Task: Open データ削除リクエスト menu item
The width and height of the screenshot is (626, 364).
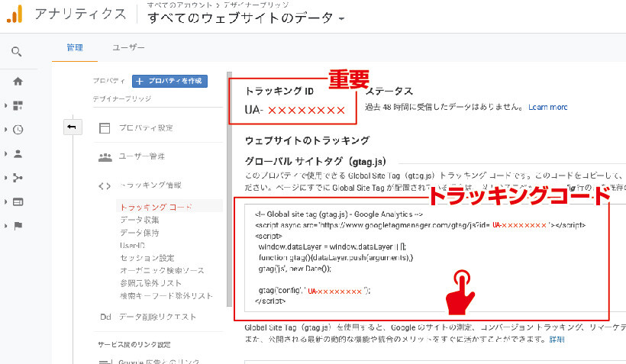Action: point(157,317)
